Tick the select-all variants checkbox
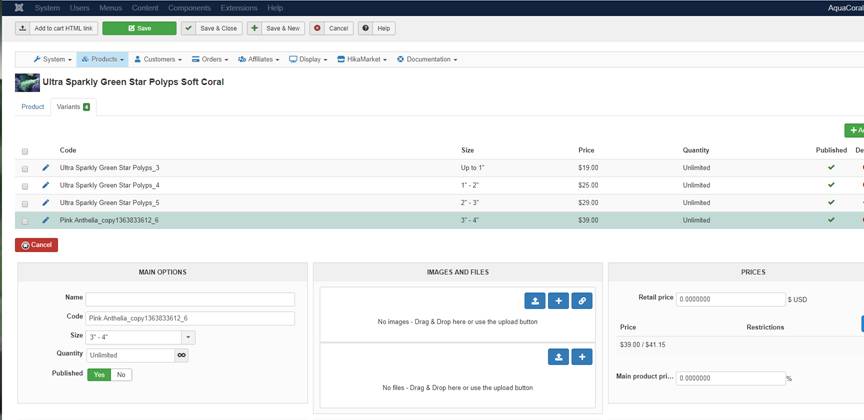The height and width of the screenshot is (420, 864). (x=25, y=151)
